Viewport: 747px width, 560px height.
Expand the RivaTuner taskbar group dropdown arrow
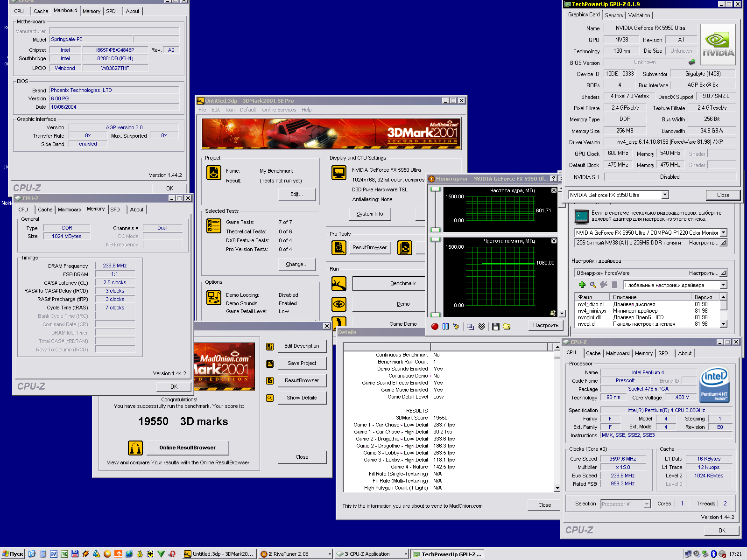click(x=330, y=554)
